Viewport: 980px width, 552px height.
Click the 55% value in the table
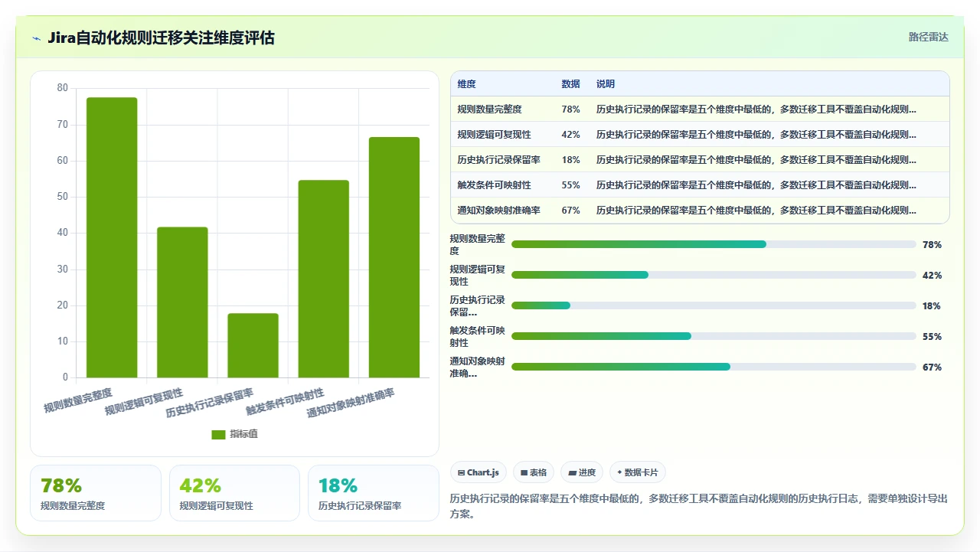570,185
